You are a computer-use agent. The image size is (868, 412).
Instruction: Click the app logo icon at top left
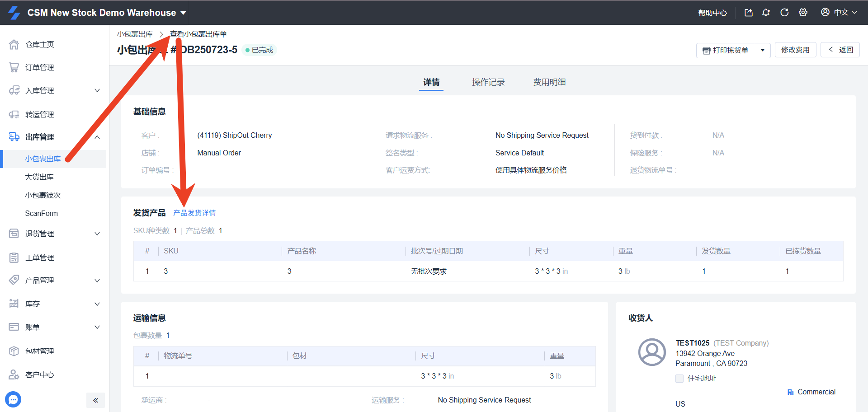(x=14, y=13)
